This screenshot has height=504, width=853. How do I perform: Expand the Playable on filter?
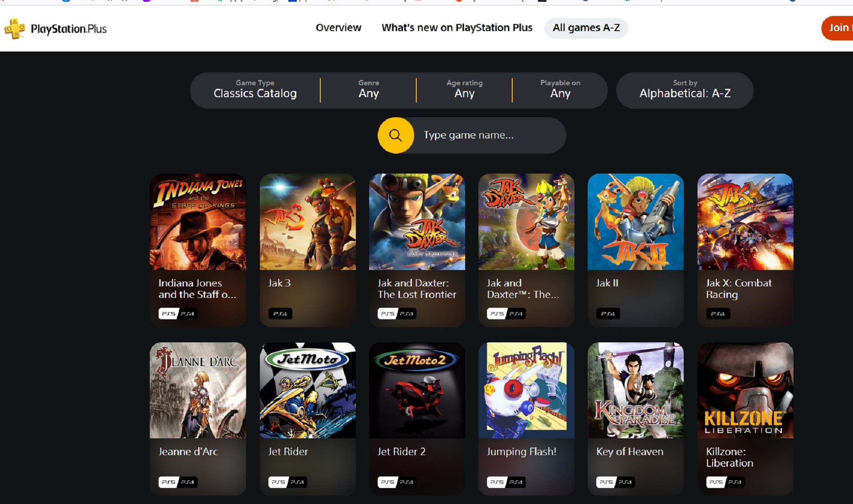[x=560, y=90]
